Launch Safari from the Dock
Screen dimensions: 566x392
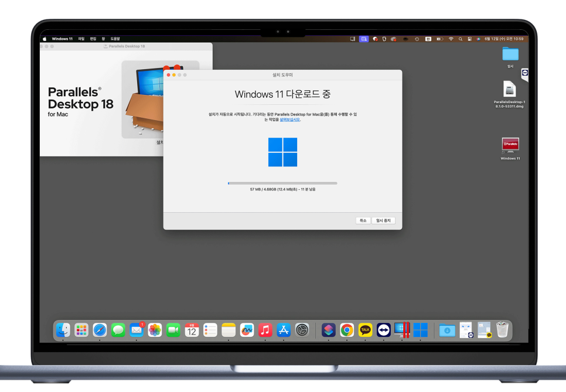click(100, 330)
